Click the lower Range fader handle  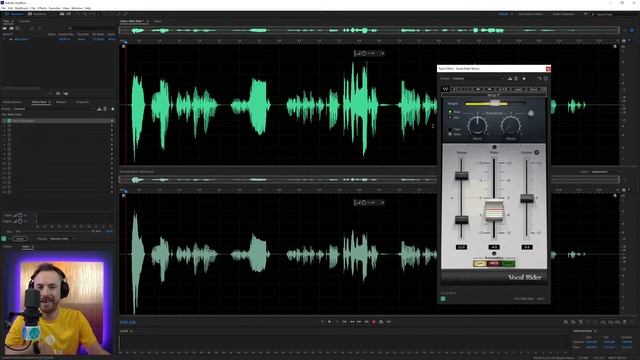[x=462, y=220]
